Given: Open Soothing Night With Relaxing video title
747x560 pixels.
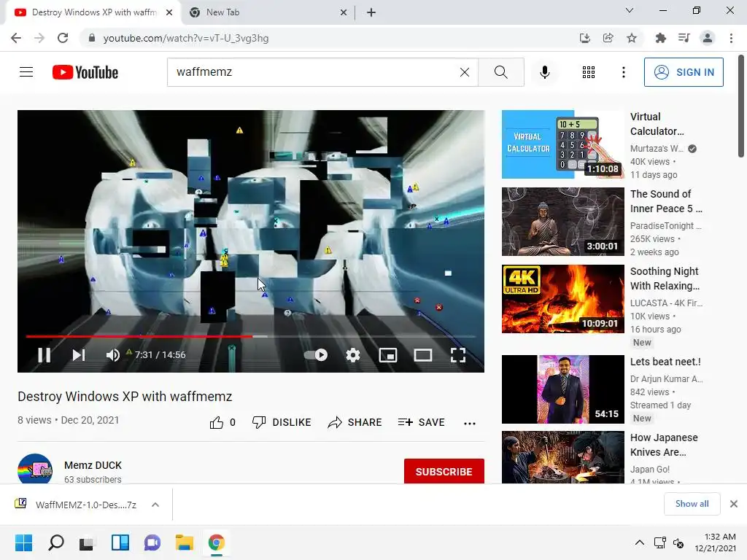Looking at the screenshot, I should pyautogui.click(x=665, y=279).
